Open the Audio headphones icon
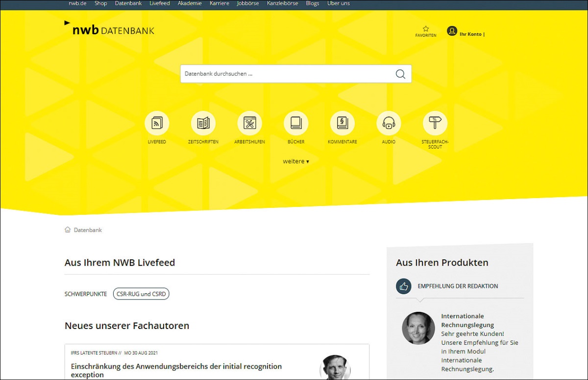Viewport: 588px width, 380px height. click(x=389, y=123)
